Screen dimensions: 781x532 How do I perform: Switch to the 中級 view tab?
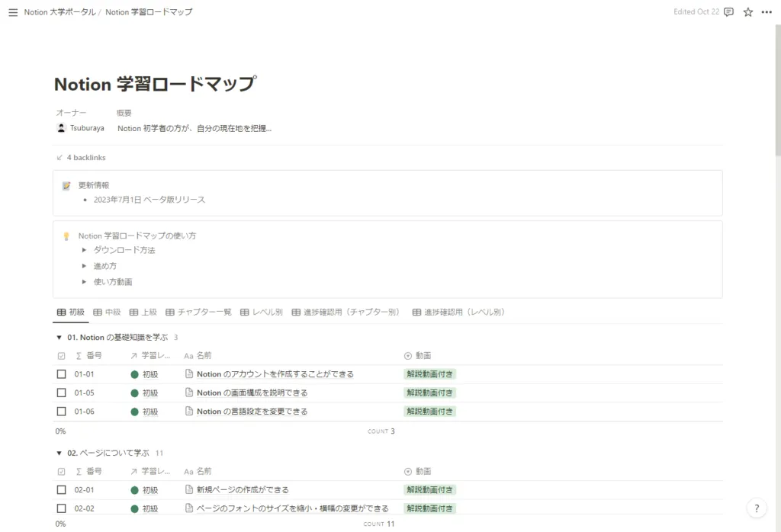[x=107, y=312]
